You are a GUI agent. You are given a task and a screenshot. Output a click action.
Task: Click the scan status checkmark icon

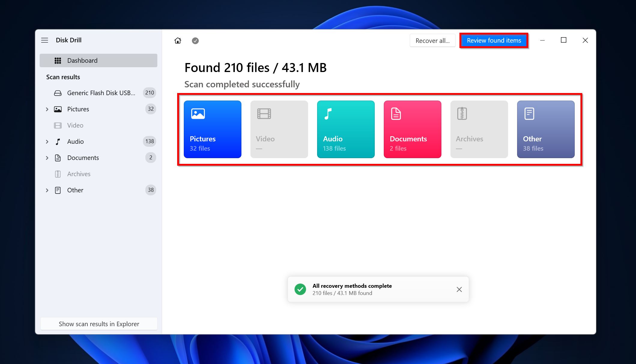[x=195, y=40]
